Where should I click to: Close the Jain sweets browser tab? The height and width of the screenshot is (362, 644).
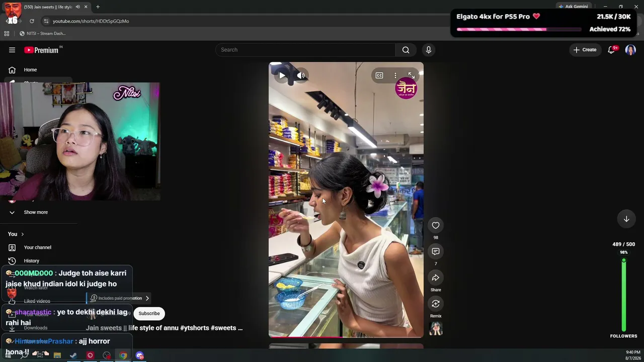[x=86, y=7]
